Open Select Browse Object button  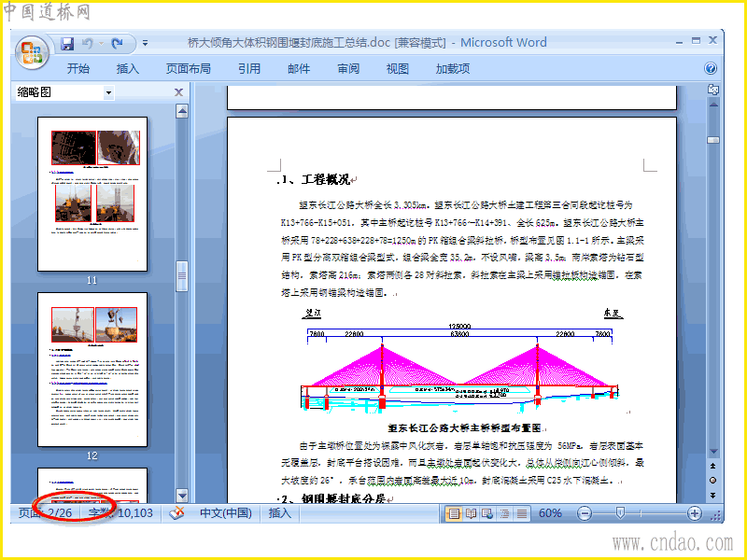coord(713,480)
